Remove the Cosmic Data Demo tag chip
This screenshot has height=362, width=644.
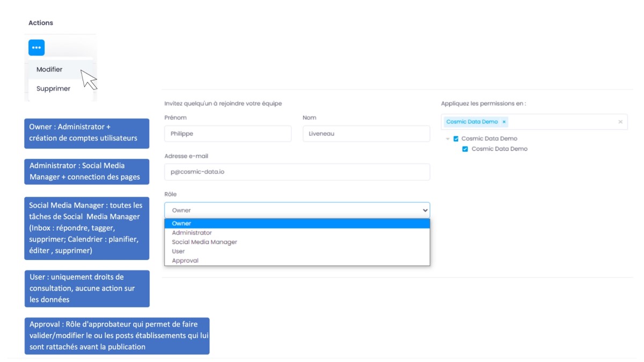pyautogui.click(x=504, y=122)
